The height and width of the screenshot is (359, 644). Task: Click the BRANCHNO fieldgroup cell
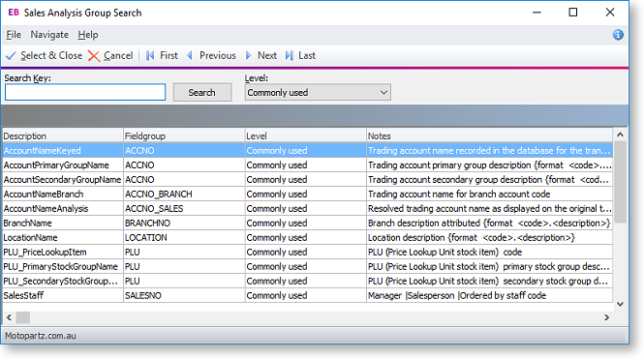[x=184, y=223]
